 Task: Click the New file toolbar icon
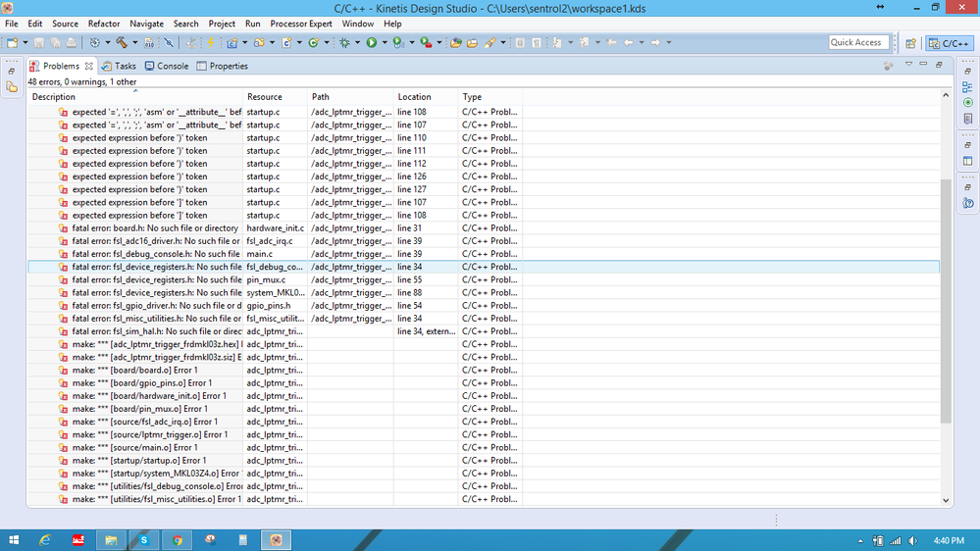coord(12,42)
